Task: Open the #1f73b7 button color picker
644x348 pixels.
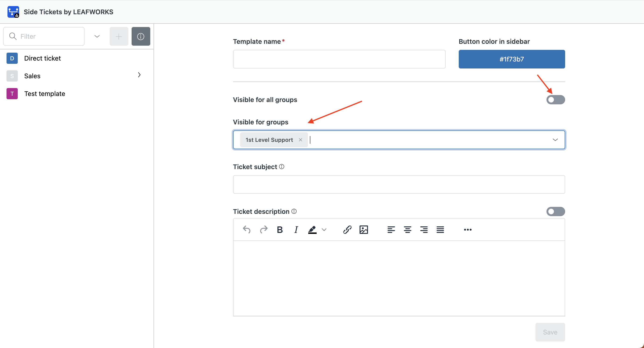Action: pyautogui.click(x=511, y=59)
